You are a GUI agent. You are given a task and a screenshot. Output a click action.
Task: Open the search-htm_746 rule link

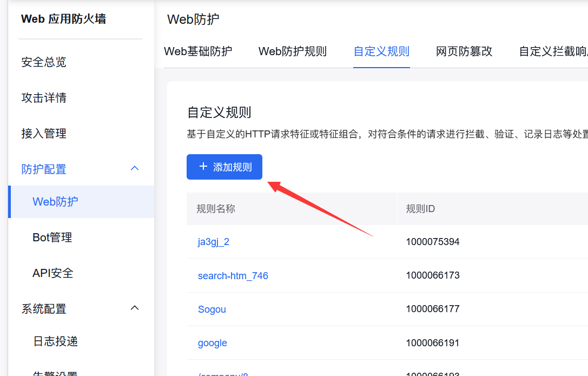coord(233,275)
